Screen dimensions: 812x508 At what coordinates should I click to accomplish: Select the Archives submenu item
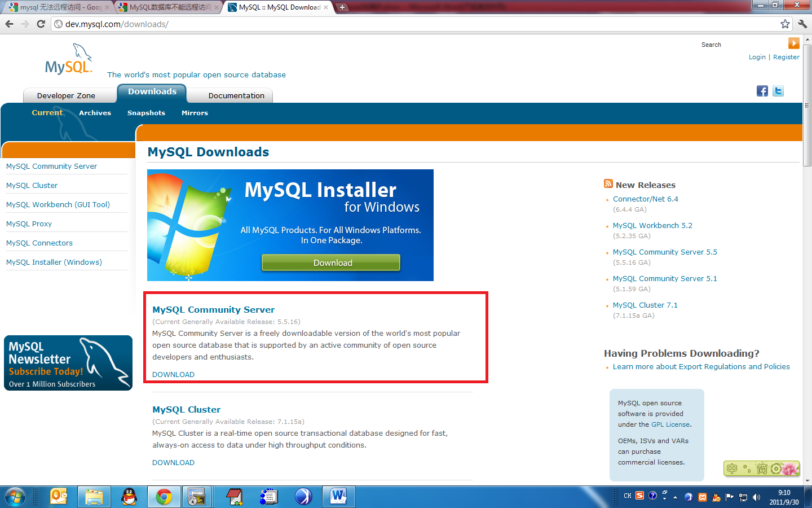pyautogui.click(x=95, y=113)
